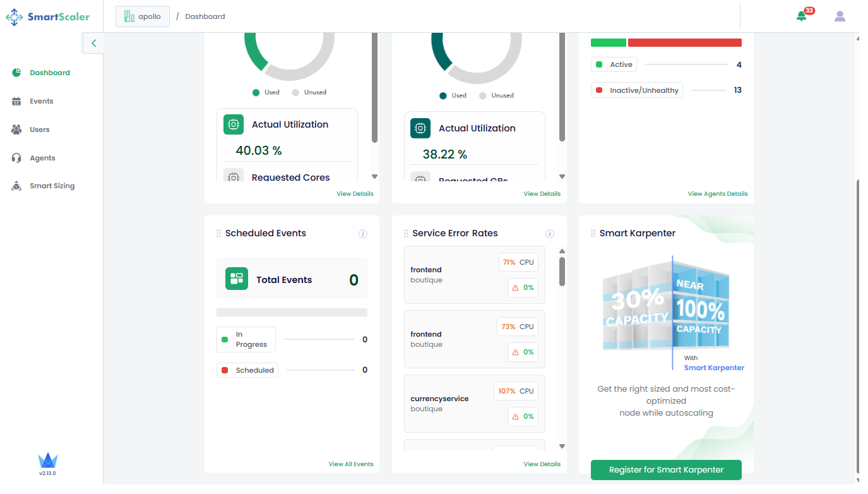
Task: Click the SmartScaler logo
Action: tap(47, 17)
